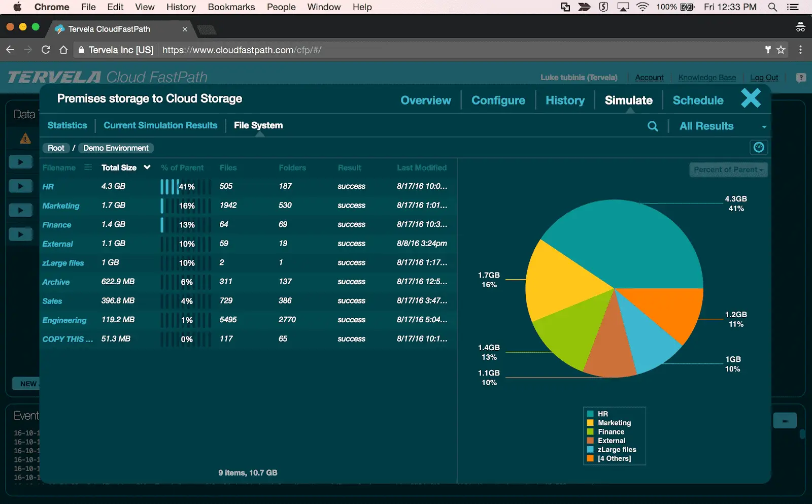
Task: Click the Log Out link
Action: pos(764,78)
